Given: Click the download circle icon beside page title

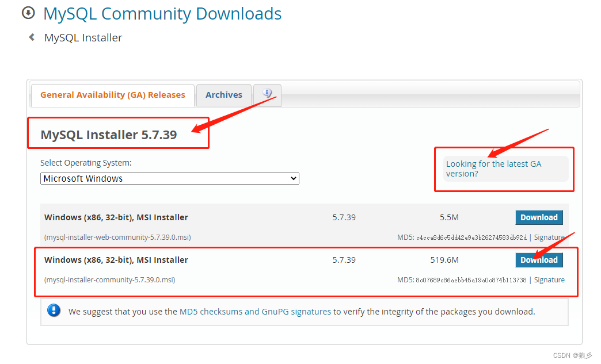Looking at the screenshot, I should click(x=28, y=13).
